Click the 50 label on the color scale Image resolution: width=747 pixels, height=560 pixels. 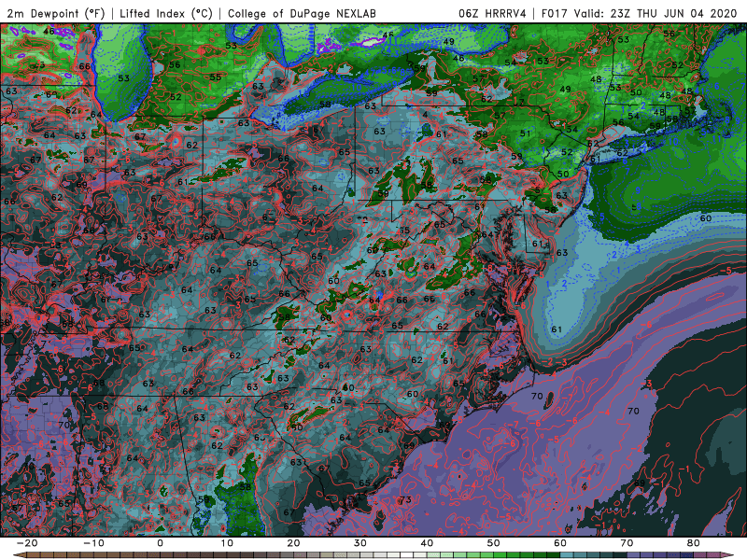[494, 543]
